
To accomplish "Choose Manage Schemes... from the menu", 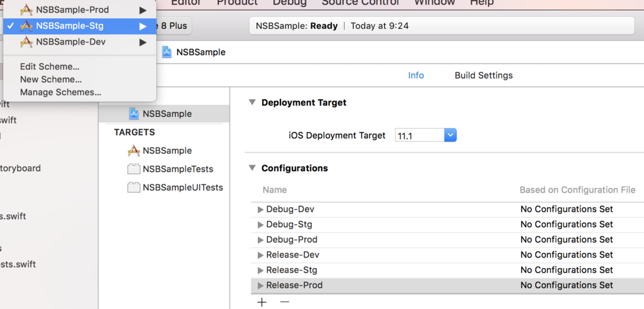I will tap(61, 92).
